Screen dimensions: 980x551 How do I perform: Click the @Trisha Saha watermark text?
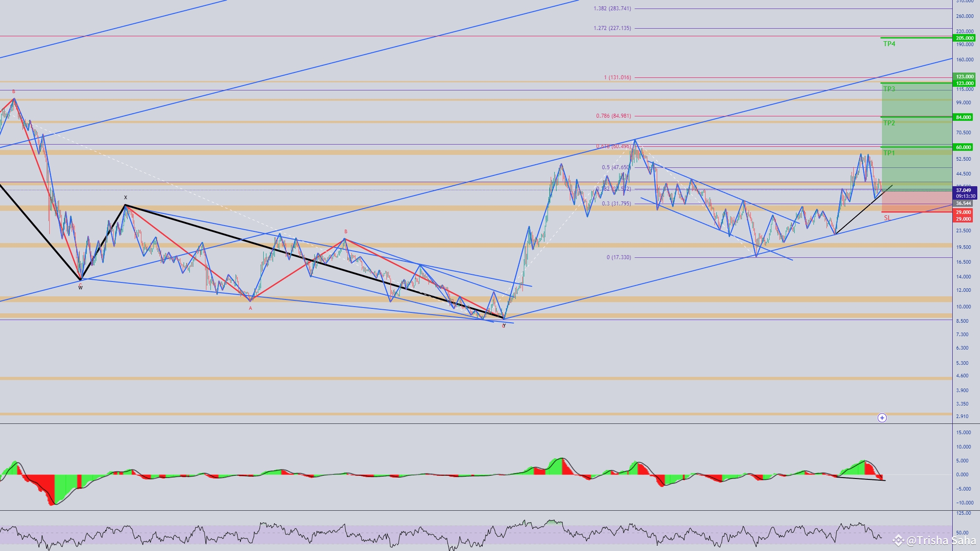941,541
